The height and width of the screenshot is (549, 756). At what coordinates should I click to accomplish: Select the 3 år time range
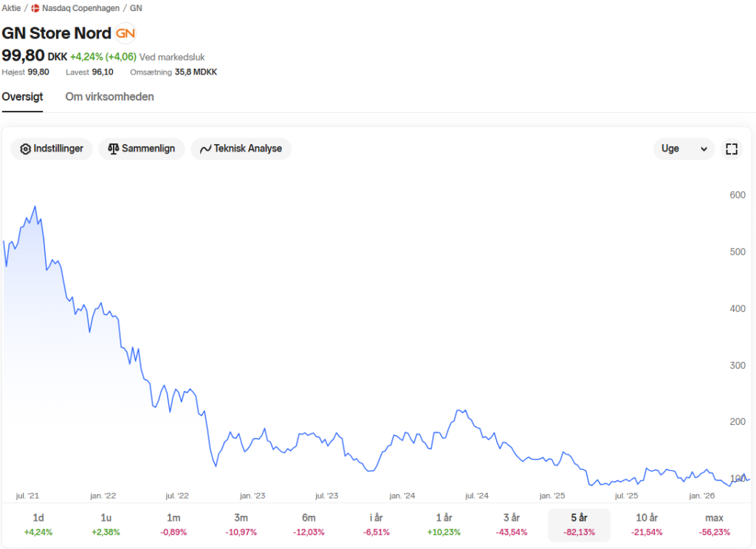512,525
